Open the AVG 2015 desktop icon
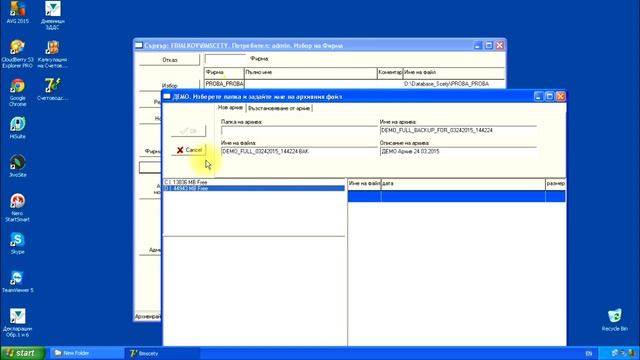 point(18,12)
